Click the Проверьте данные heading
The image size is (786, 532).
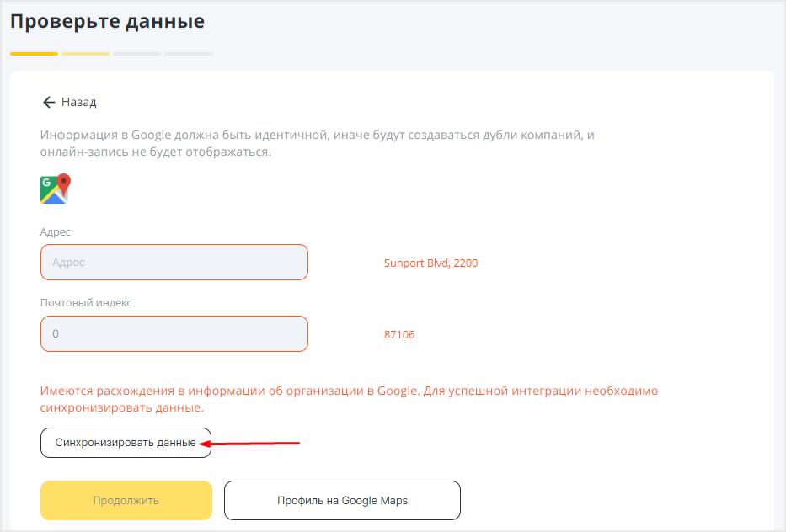(107, 22)
